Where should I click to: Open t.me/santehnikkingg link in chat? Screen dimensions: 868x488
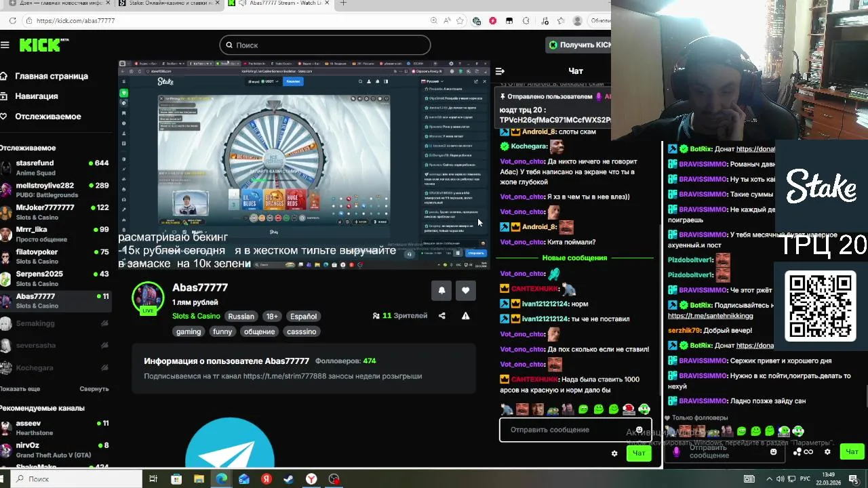pos(711,316)
